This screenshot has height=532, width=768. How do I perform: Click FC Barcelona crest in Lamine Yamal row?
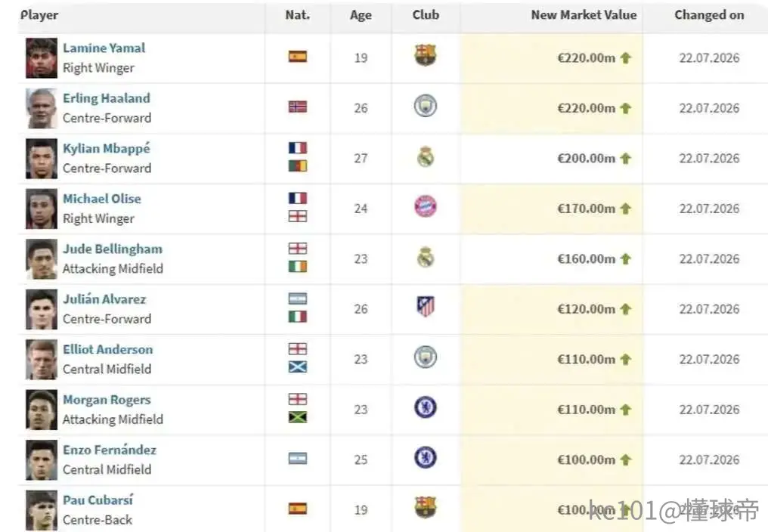[425, 55]
